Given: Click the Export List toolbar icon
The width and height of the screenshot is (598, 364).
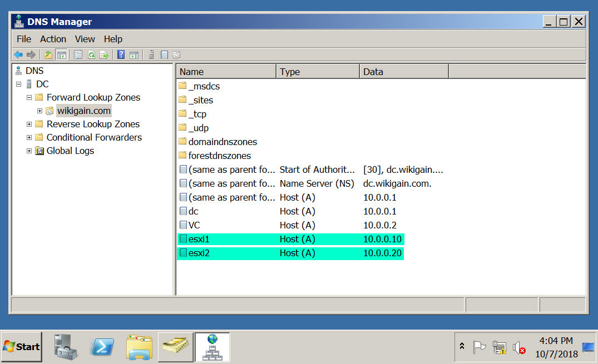Looking at the screenshot, I should pyautogui.click(x=104, y=55).
